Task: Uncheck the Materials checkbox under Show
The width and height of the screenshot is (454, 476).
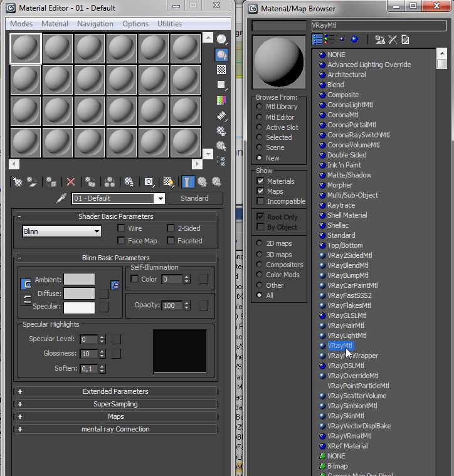Action: tap(260, 181)
